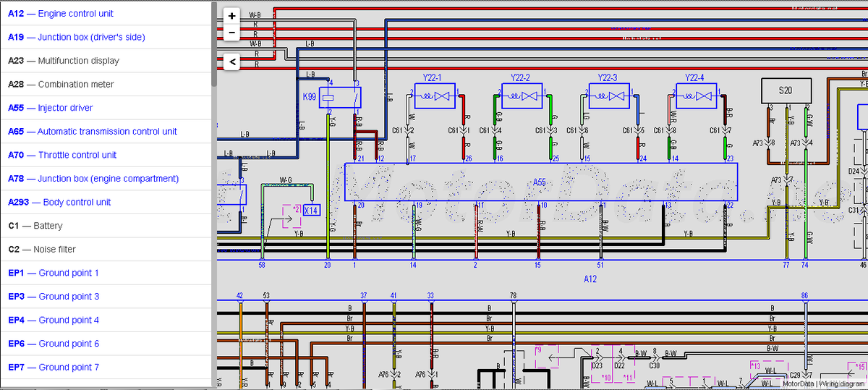Click pin 77 on A12 connector

(x=786, y=266)
